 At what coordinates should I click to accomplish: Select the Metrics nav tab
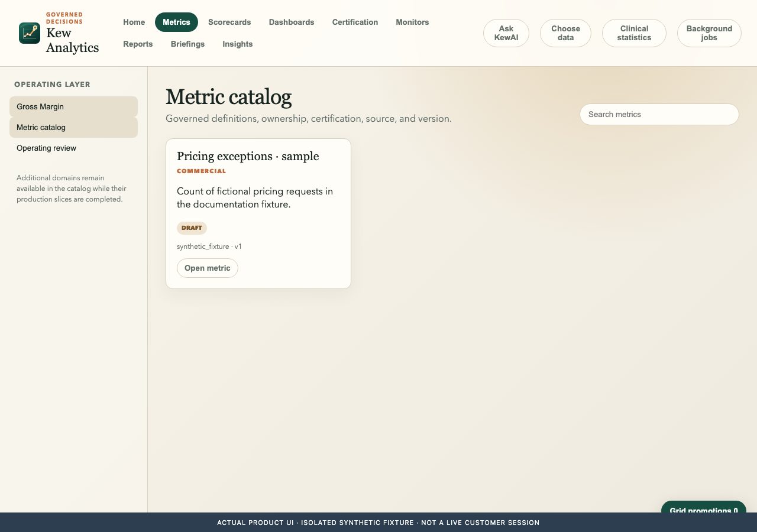pyautogui.click(x=176, y=22)
